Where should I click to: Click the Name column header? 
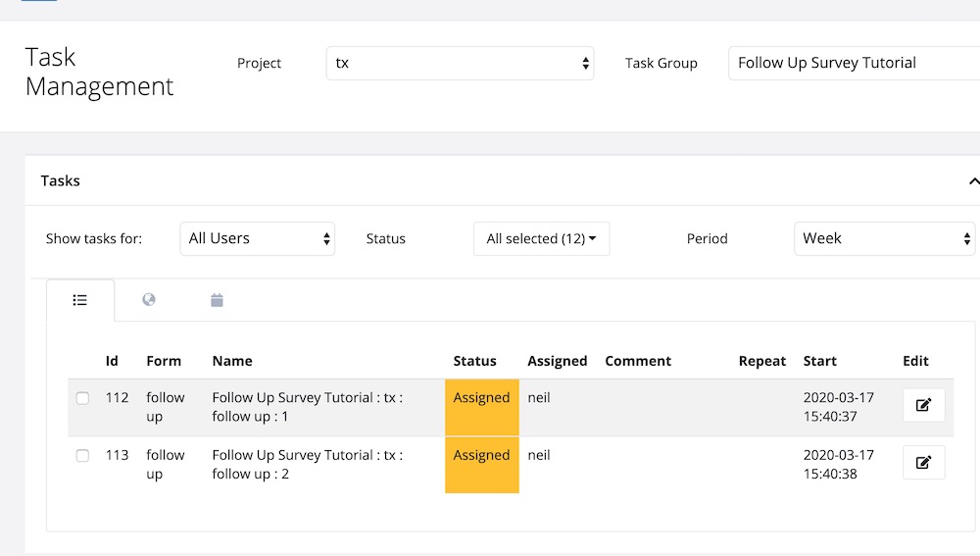coord(232,361)
